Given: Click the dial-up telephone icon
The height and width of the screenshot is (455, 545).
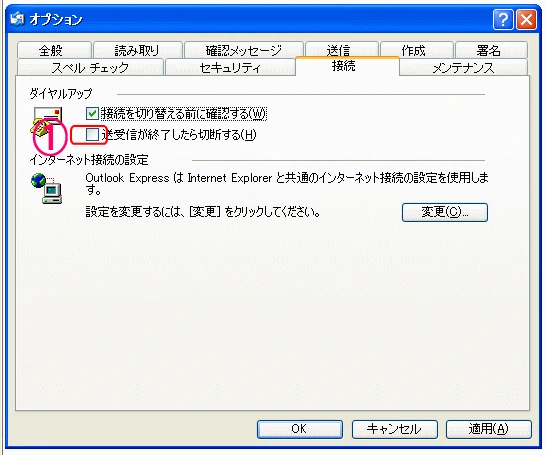Looking at the screenshot, I should [47, 122].
